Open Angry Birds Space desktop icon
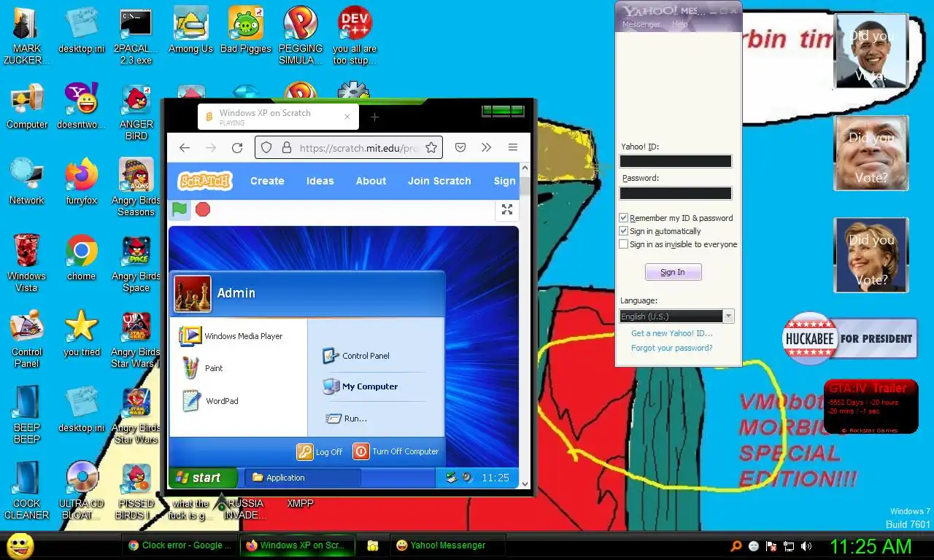Screen dimensions: 934x560 pyautogui.click(x=136, y=263)
